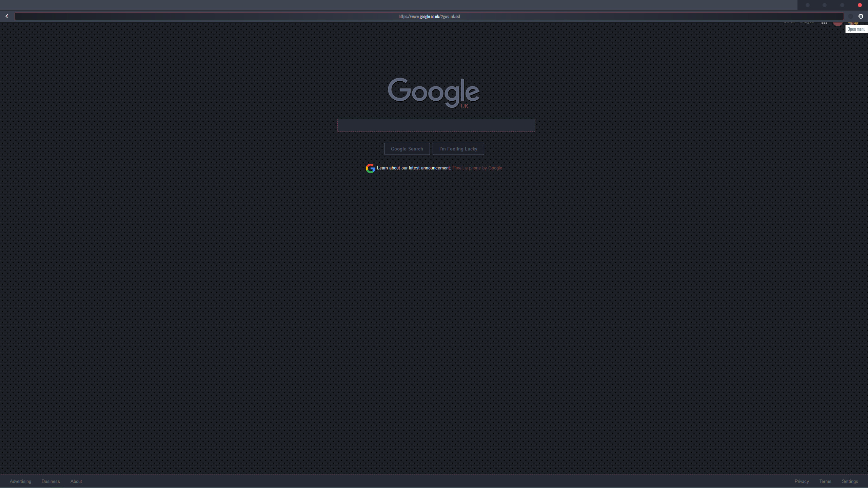868x488 pixels.
Task: Close the browser window with red dot
Action: tap(860, 5)
